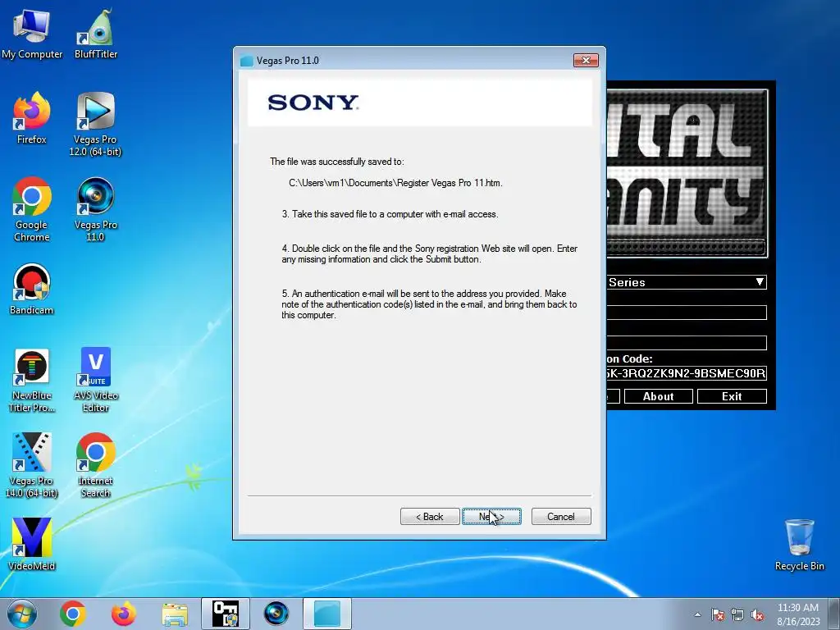Open the Windows Start menu
This screenshot has width=840, height=630.
point(22,614)
